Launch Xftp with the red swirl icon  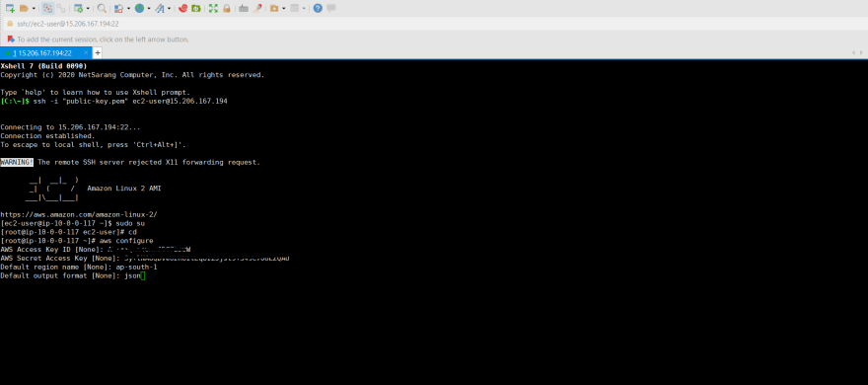[183, 8]
